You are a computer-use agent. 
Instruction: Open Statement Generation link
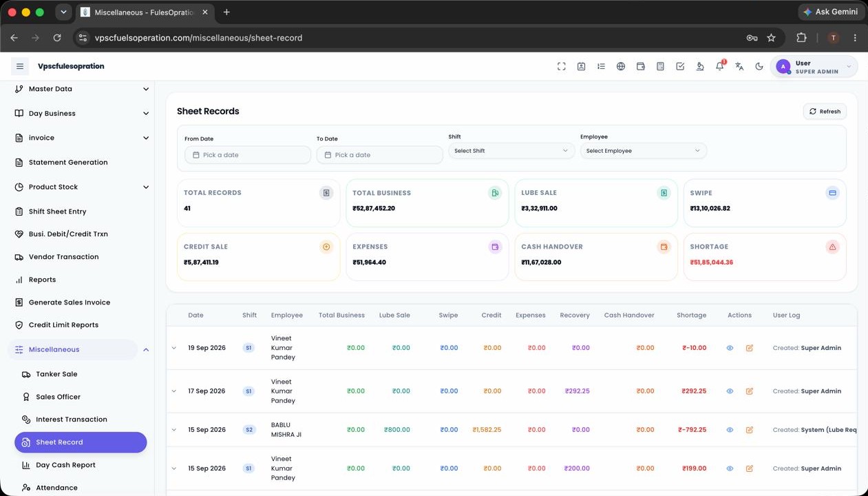coord(68,163)
